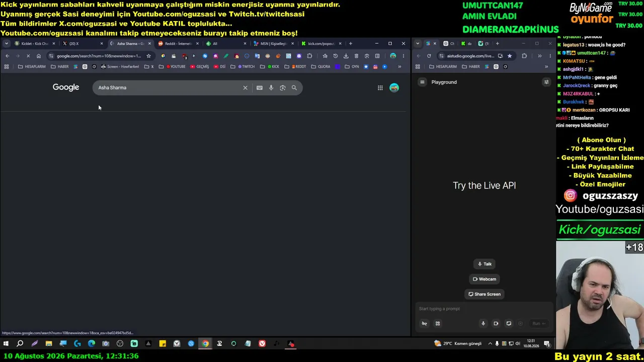The height and width of the screenshot is (362, 644).
Task: Bookmark the AI Studio page with the star
Action: pyautogui.click(x=509, y=56)
